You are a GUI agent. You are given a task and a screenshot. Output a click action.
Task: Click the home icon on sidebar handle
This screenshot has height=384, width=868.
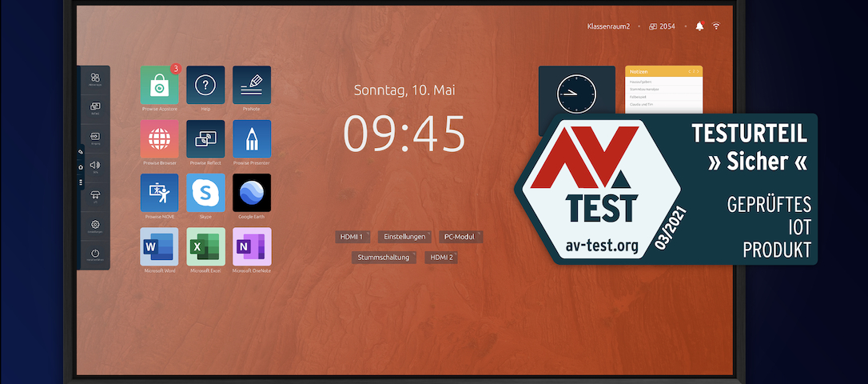[80, 166]
